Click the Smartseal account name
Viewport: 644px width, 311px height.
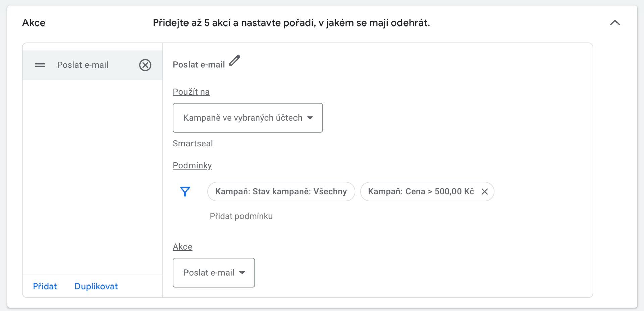pyautogui.click(x=193, y=143)
